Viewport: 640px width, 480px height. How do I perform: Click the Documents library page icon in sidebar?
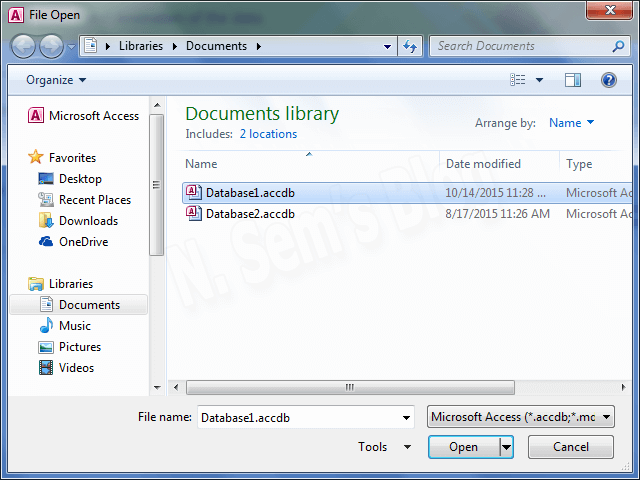pos(46,304)
